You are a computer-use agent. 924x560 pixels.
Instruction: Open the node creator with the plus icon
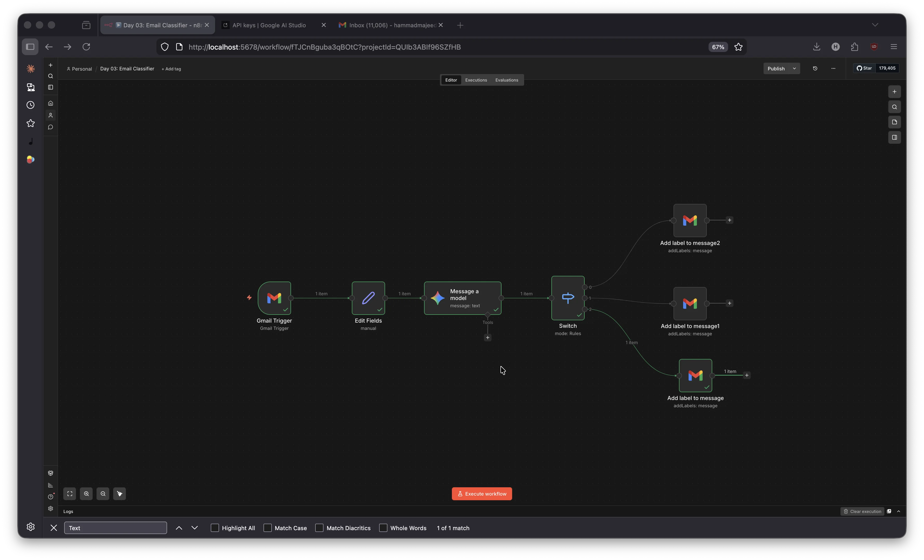pos(894,91)
